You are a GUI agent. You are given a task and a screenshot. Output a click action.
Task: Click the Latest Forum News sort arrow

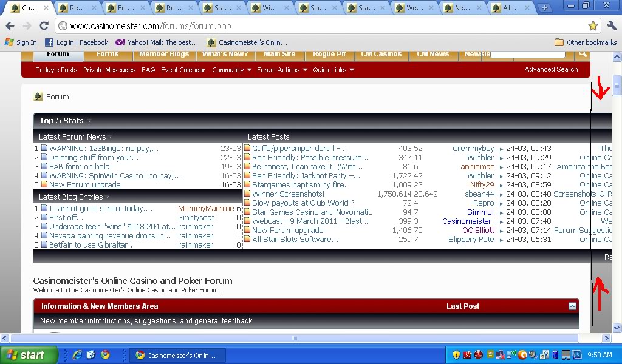pos(111,137)
